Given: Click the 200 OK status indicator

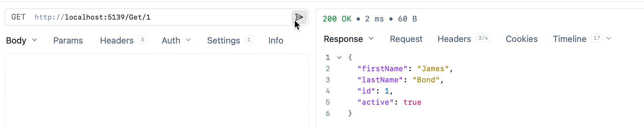Looking at the screenshot, I should [x=337, y=19].
